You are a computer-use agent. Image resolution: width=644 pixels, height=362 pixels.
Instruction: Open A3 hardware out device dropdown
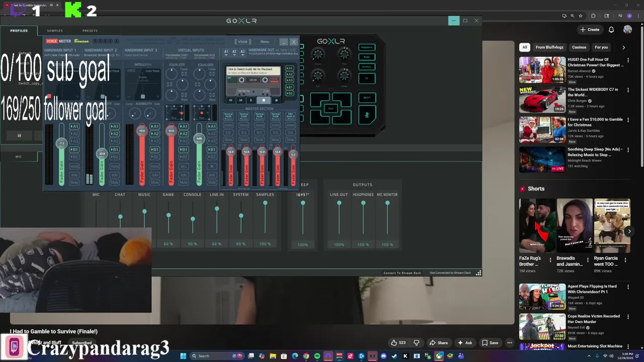click(243, 52)
